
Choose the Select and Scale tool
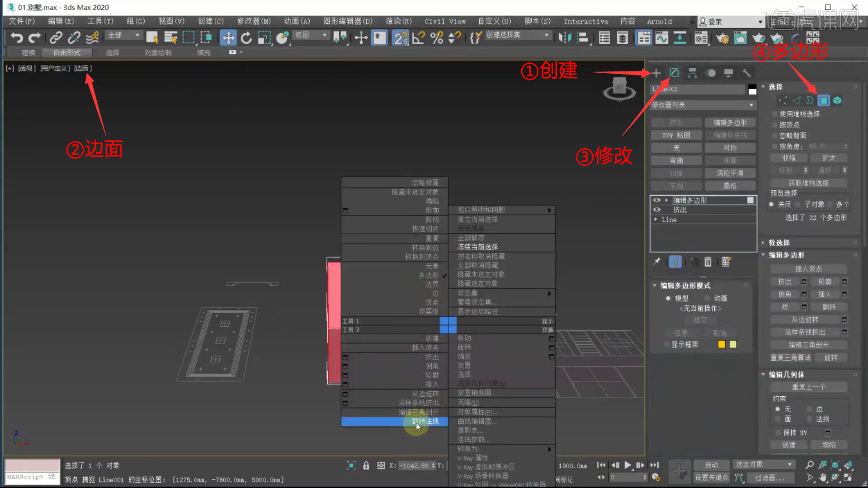click(x=264, y=38)
